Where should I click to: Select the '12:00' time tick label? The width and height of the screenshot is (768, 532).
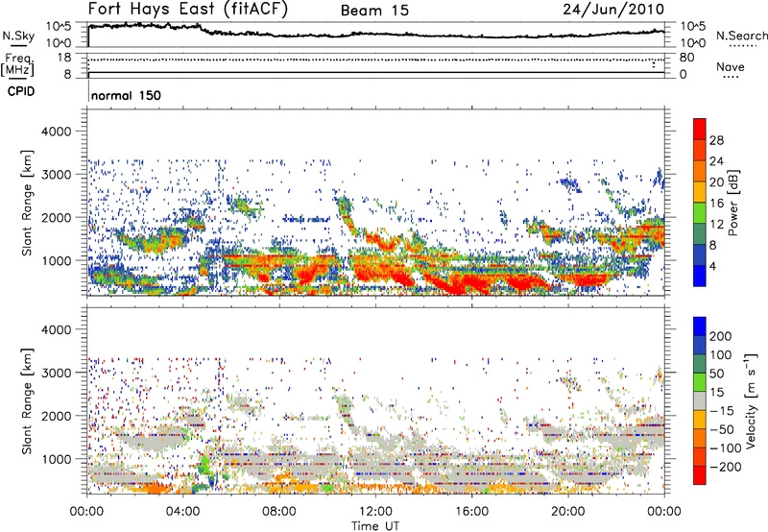[375, 512]
